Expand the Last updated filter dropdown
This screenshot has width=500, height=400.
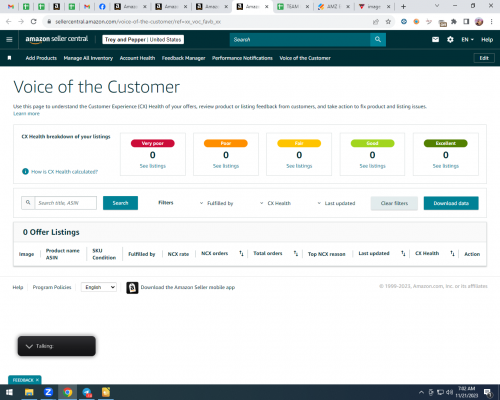pos(336,203)
